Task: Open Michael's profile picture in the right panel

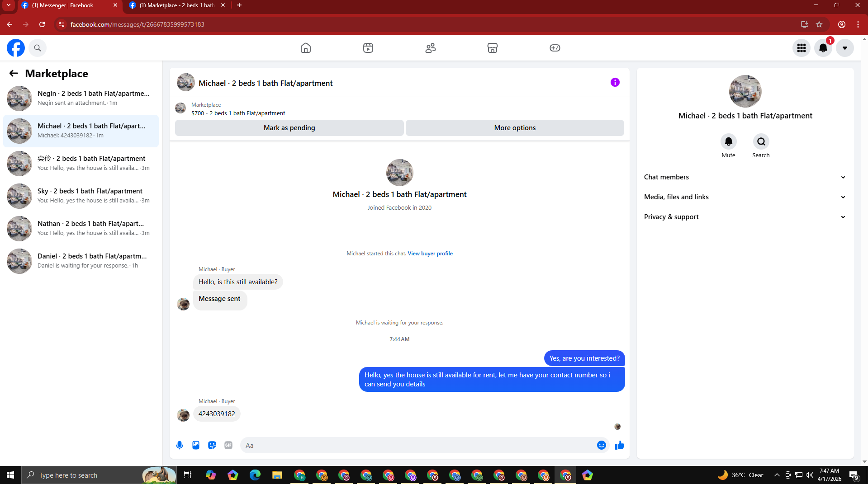Action: (745, 91)
